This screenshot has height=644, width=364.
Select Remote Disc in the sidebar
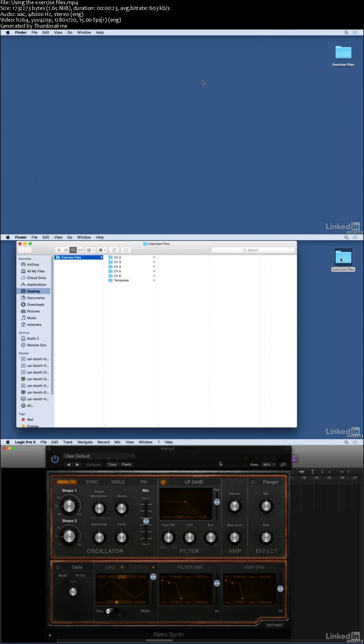[37, 345]
